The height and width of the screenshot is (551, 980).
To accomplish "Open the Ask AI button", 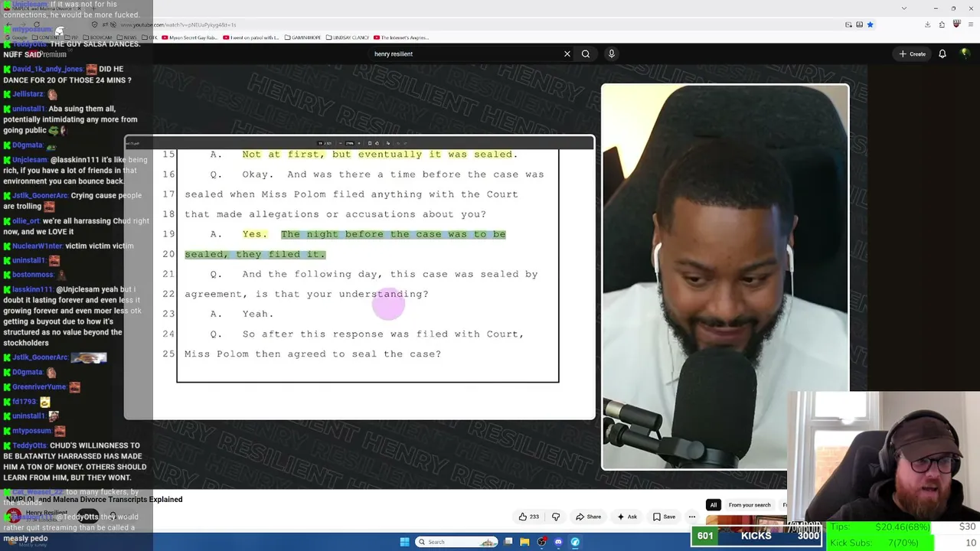I will tap(627, 517).
